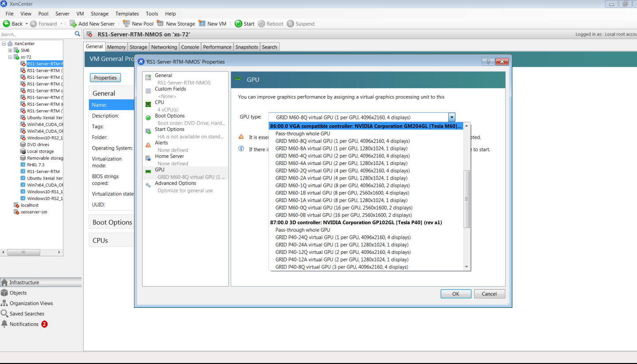Open the GPU type dropdown
This screenshot has height=364, width=637.
coord(451,117)
